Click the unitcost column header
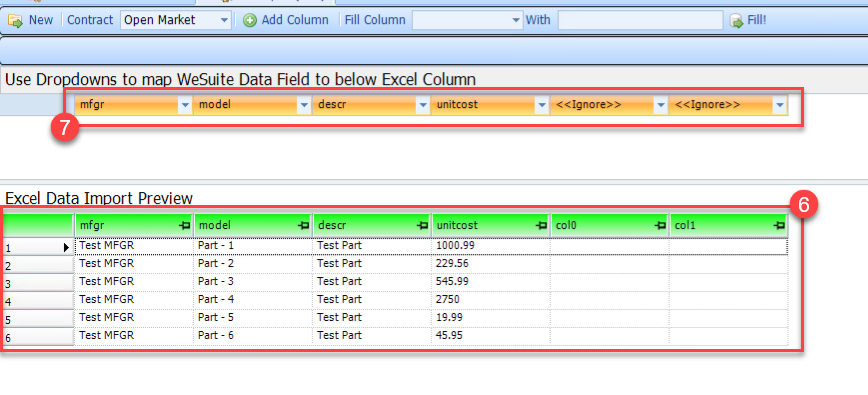 coord(491,225)
